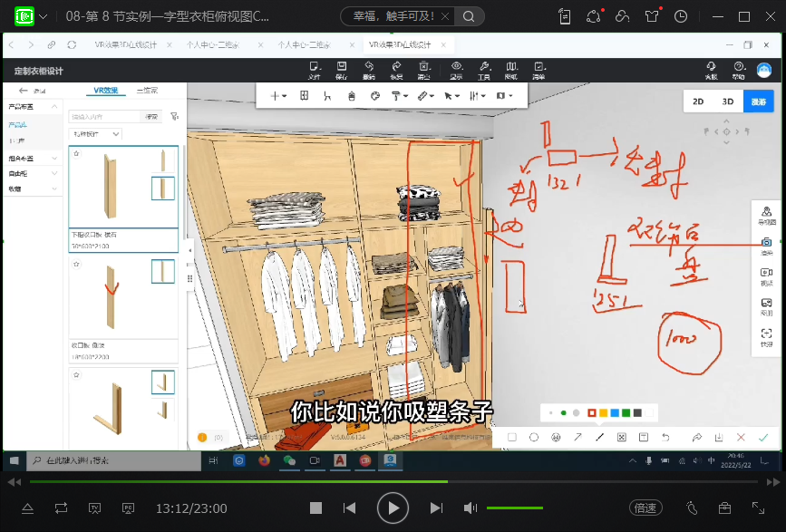Select second 个人中心 browser tab
786x532 pixels.
[303, 44]
